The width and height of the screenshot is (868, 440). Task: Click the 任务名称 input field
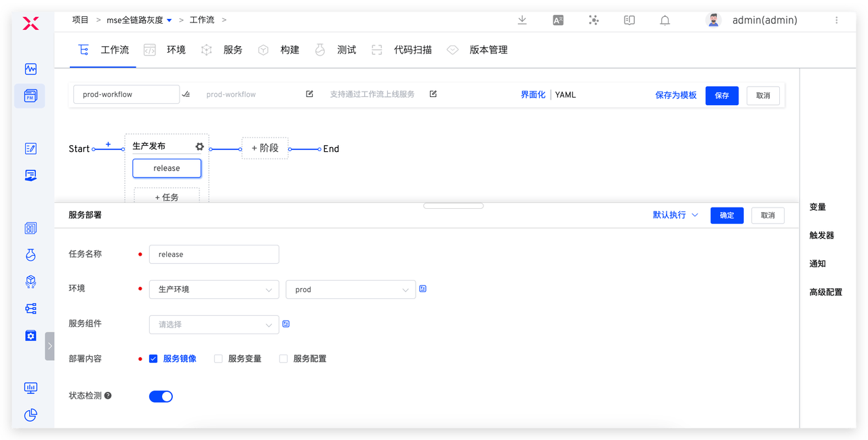pos(214,254)
